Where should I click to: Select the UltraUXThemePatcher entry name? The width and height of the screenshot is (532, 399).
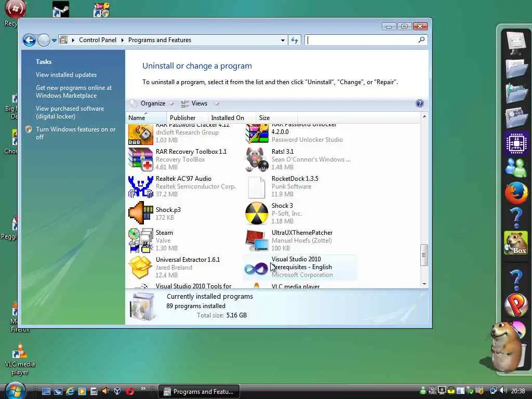[302, 233]
